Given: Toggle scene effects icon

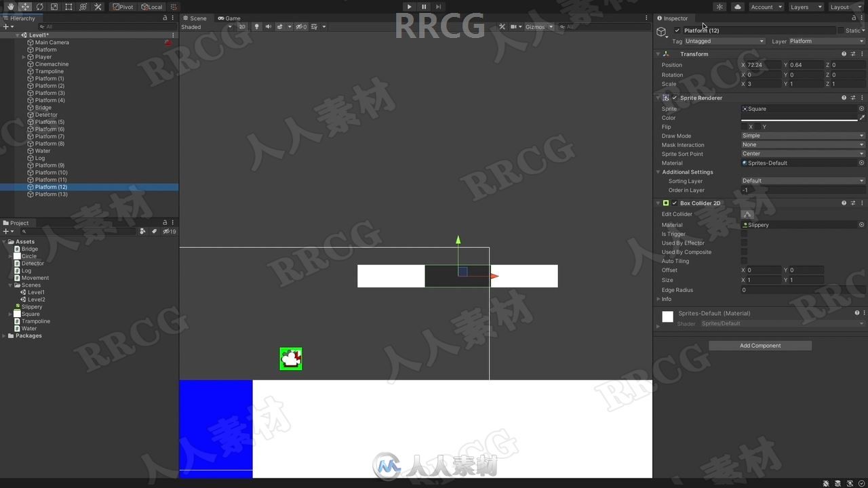Looking at the screenshot, I should (281, 26).
